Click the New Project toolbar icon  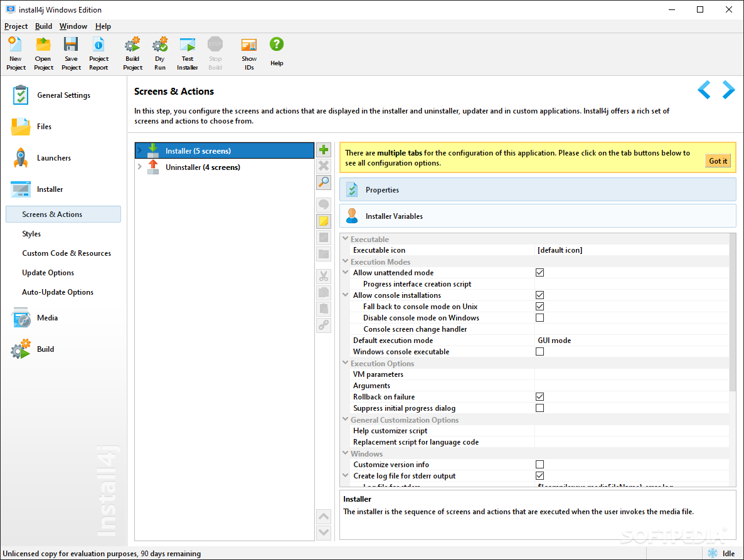[x=16, y=53]
